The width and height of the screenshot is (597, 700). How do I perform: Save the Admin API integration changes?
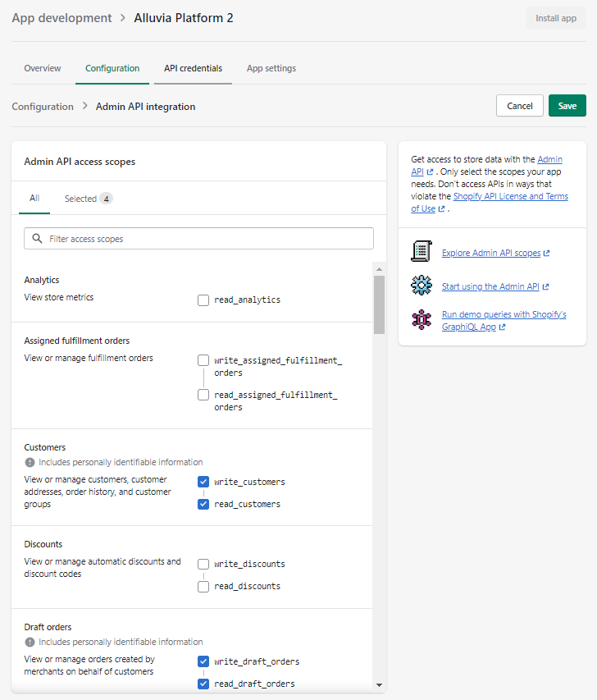click(x=567, y=105)
